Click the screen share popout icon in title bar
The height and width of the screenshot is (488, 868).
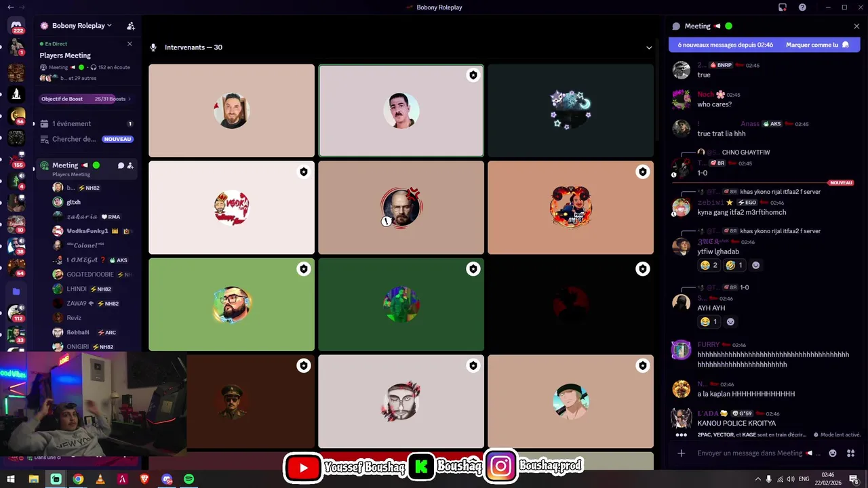pos(783,7)
